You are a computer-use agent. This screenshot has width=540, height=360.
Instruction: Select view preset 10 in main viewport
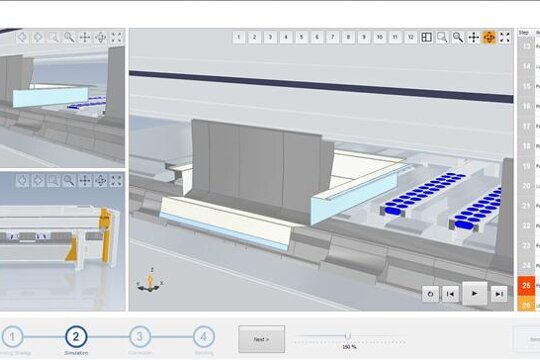tap(380, 37)
